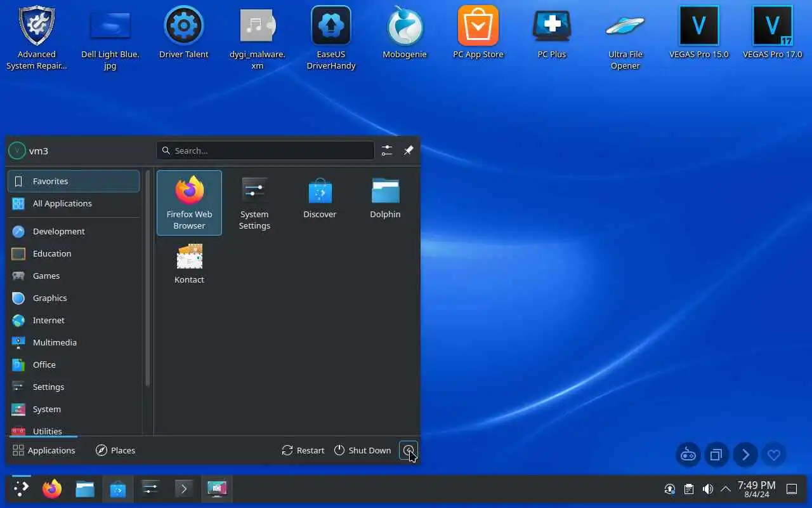Select the Favorites category
The height and width of the screenshot is (508, 812).
pos(74,181)
